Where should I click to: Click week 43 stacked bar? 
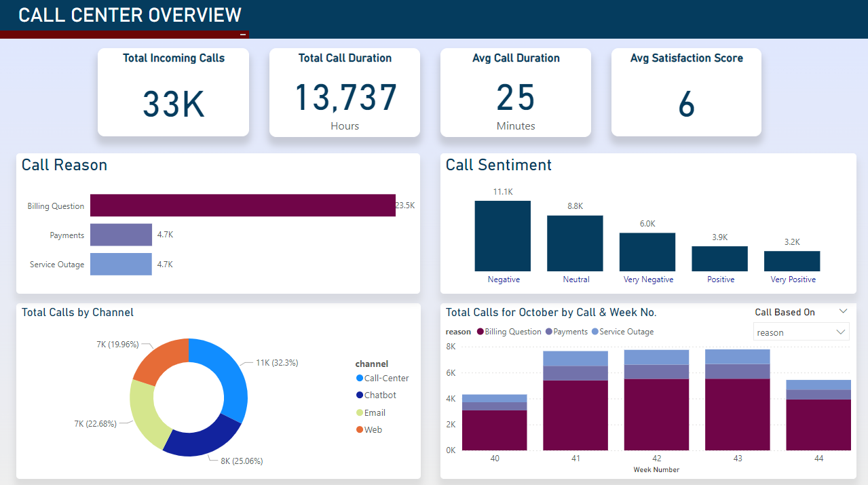tap(738, 400)
